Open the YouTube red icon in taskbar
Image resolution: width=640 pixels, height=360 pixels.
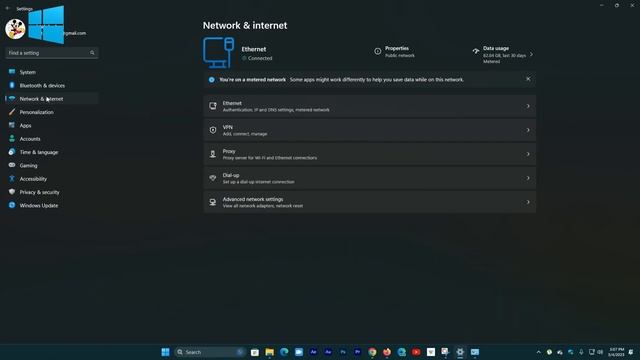416,352
